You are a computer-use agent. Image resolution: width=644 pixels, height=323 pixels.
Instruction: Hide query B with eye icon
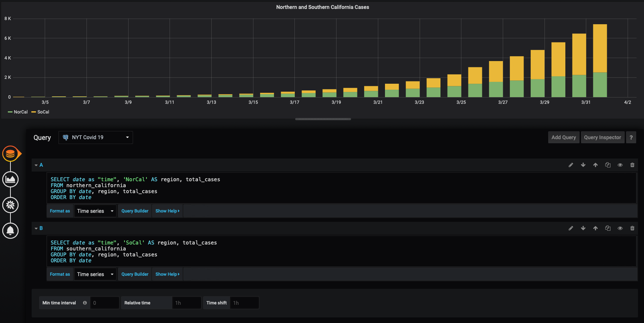click(620, 228)
